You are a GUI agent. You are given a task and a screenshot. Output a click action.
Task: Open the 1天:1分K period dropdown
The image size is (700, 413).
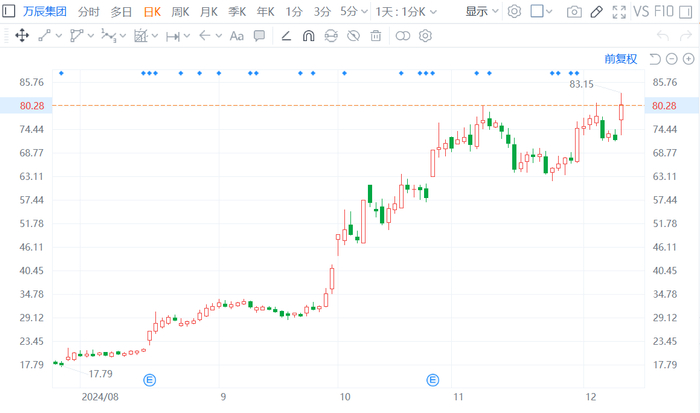(406, 12)
